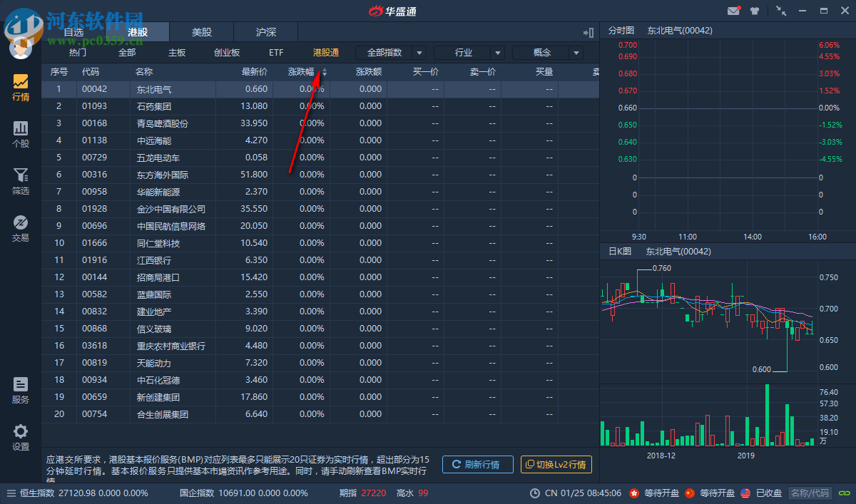
Task: Select row 重庆农村商业银行
Action: [x=320, y=346]
